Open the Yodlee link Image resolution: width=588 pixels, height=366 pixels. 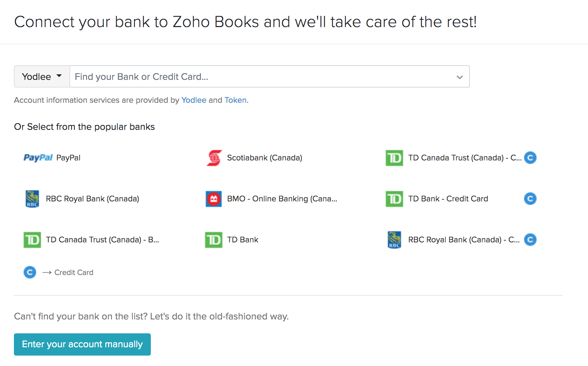194,100
